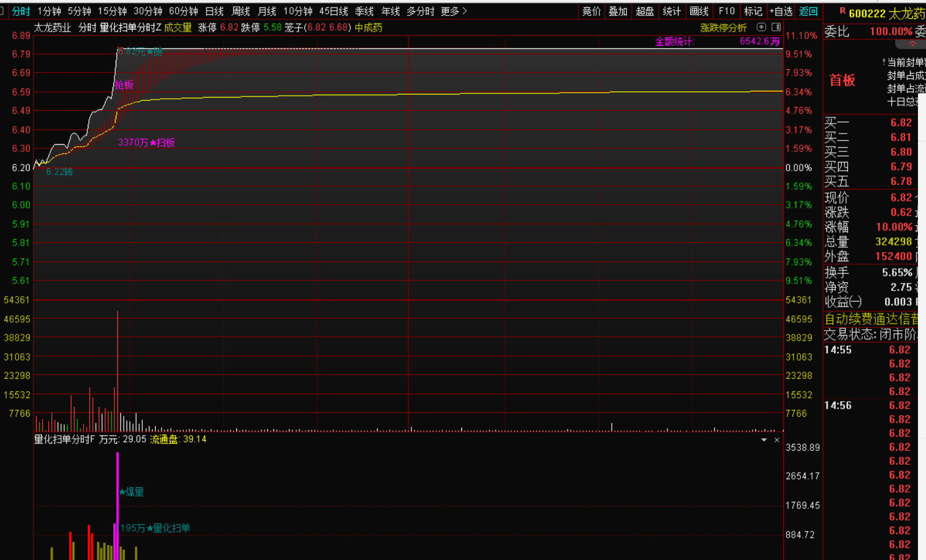926x560 pixels.
Task: Click the 画线 drawing tool button
Action: point(699,11)
